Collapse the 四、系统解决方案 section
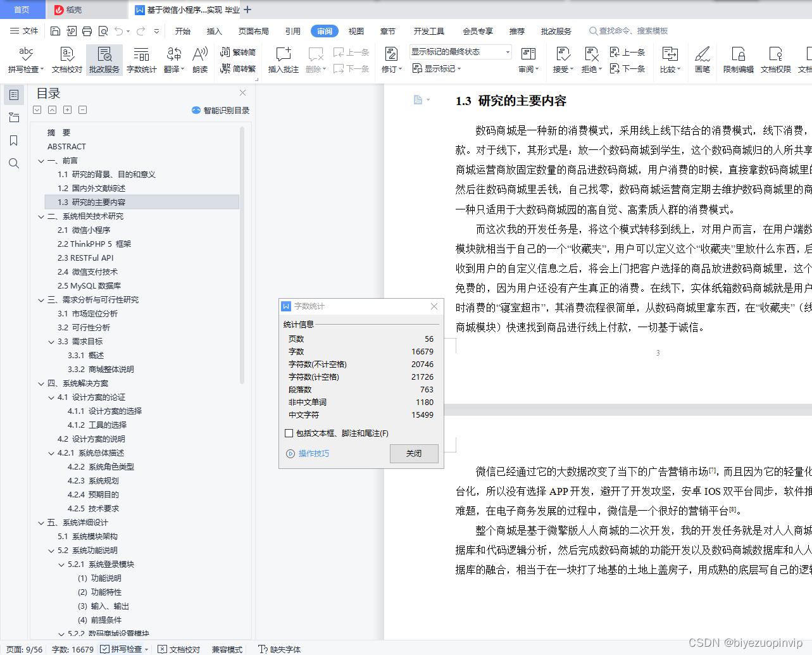This screenshot has width=812, height=655. (x=41, y=384)
